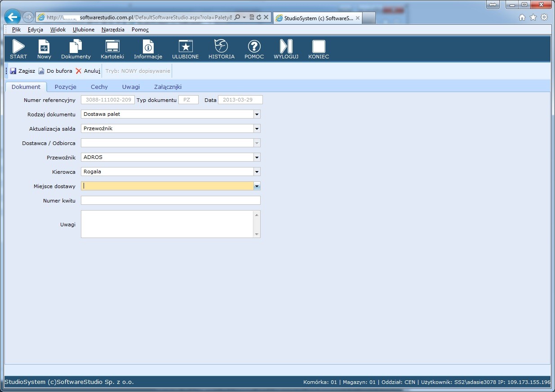Expand the Aktualizacja salda dropdown
Image resolution: width=555 pixels, height=392 pixels.
click(x=257, y=129)
